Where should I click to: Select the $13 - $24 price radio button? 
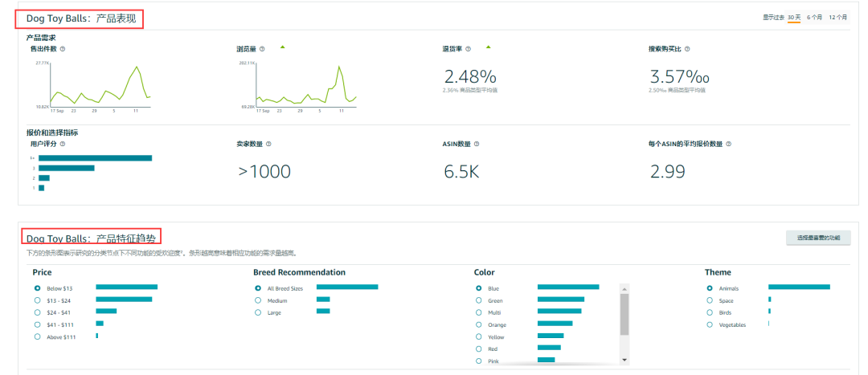37,300
